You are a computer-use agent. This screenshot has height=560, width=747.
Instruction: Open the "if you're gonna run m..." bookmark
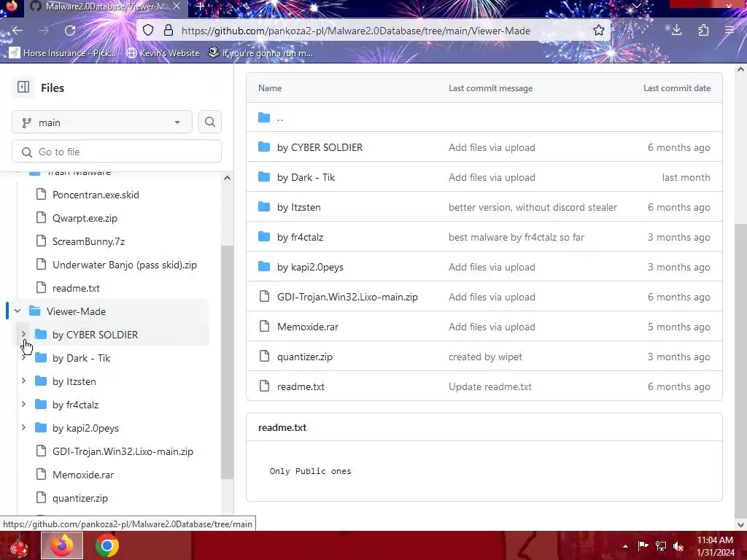(260, 52)
